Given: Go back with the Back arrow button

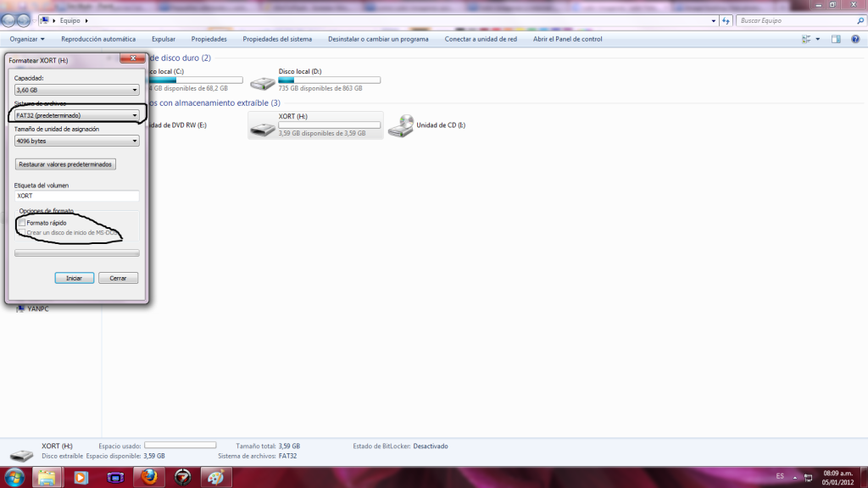Looking at the screenshot, I should point(8,20).
